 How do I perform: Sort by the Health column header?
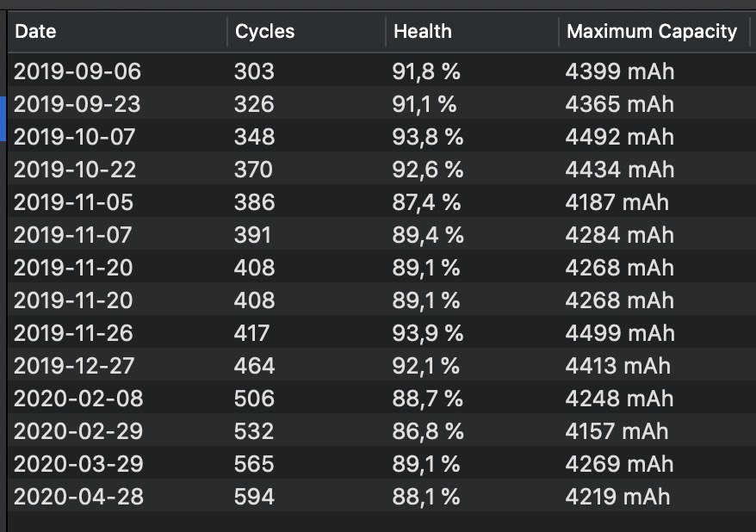pos(422,32)
